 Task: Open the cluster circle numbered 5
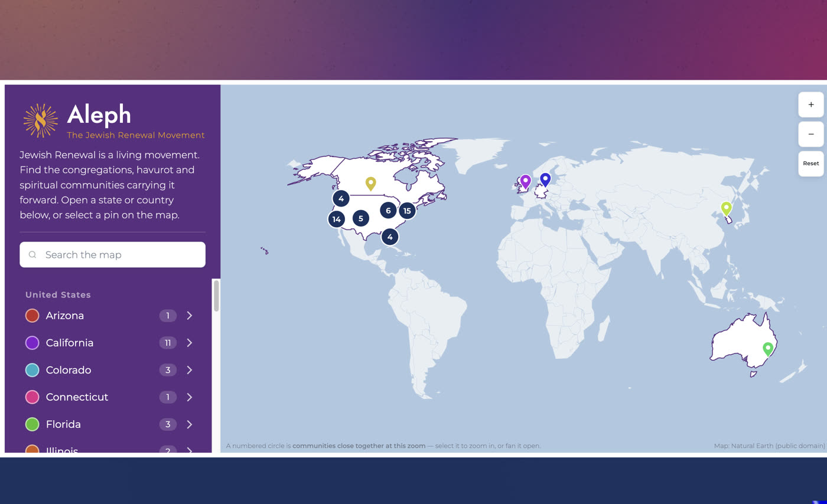coord(361,218)
